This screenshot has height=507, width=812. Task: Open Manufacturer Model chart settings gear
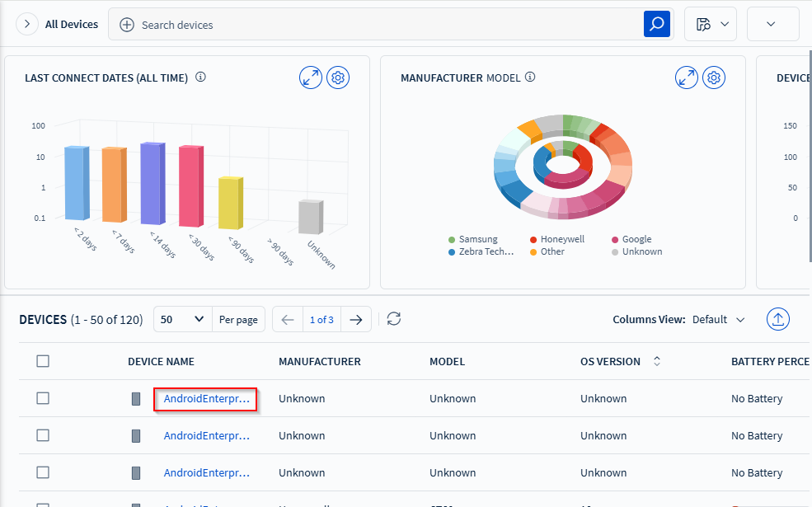(714, 77)
